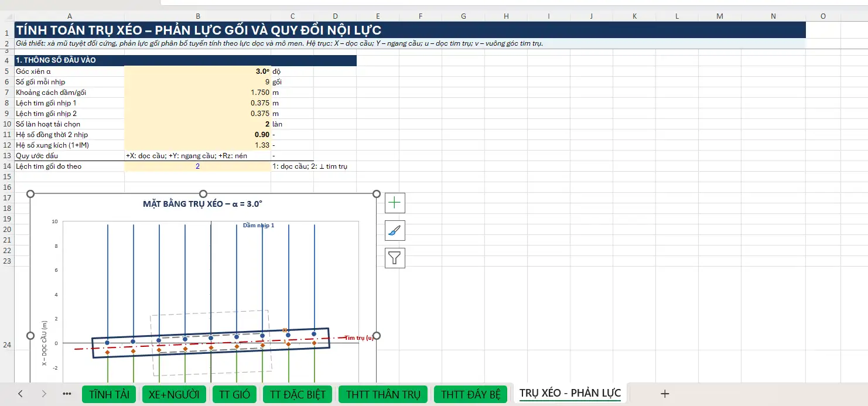Select row 14 via its row number

7,166
